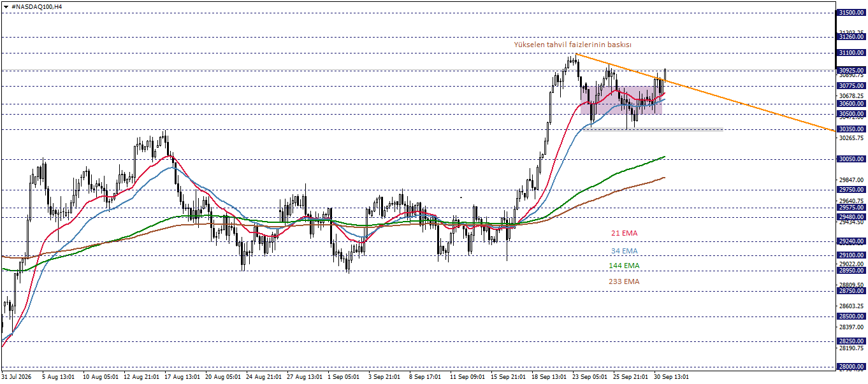
Task: Select the 'Yükselen tahvil faizlerinin baskısı' annotation
Action: 572,45
